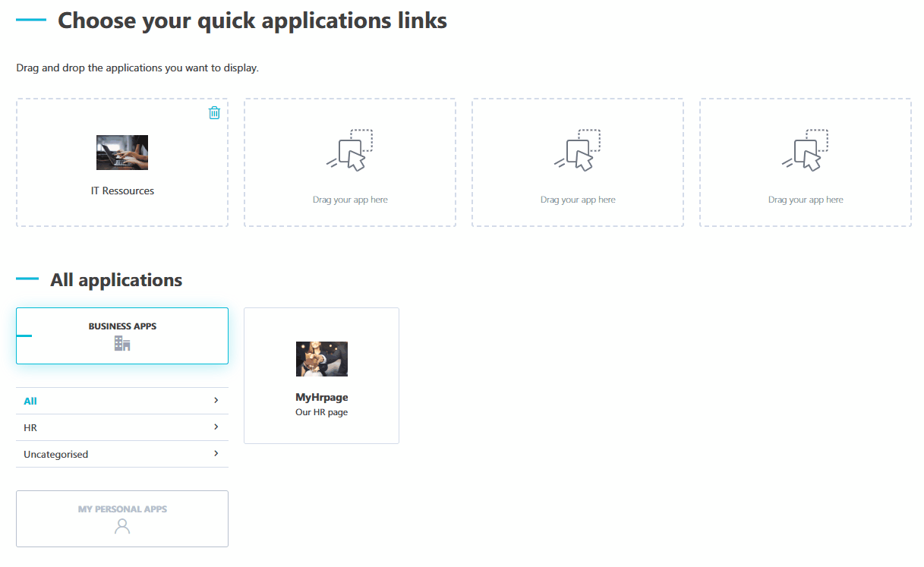Click the IT Ressources laptop thumbnail
Viewport: 924px width, 567px height.
point(122,153)
